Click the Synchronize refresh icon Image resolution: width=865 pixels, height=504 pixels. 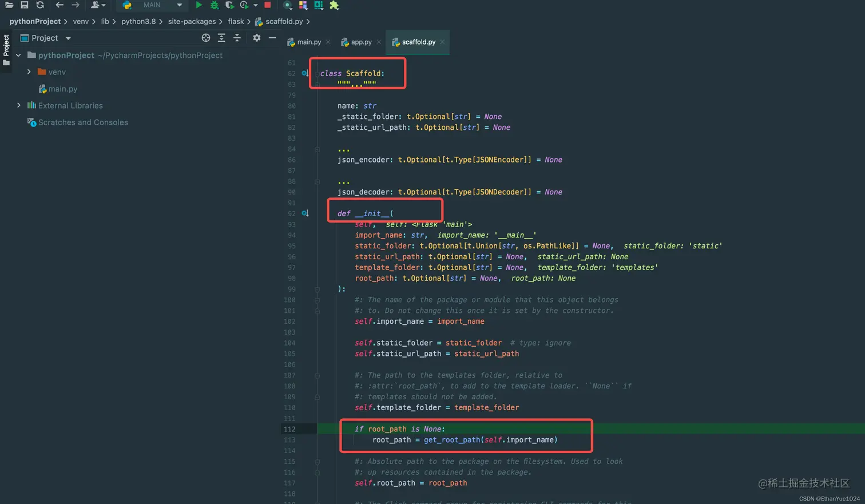click(x=40, y=5)
